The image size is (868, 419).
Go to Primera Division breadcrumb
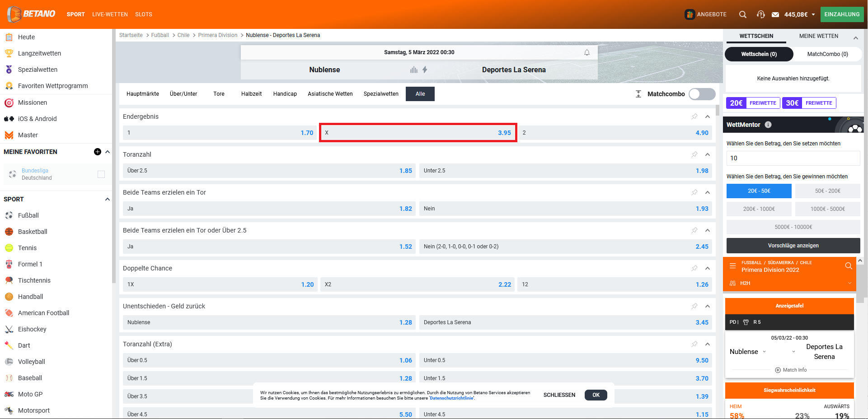coord(218,35)
